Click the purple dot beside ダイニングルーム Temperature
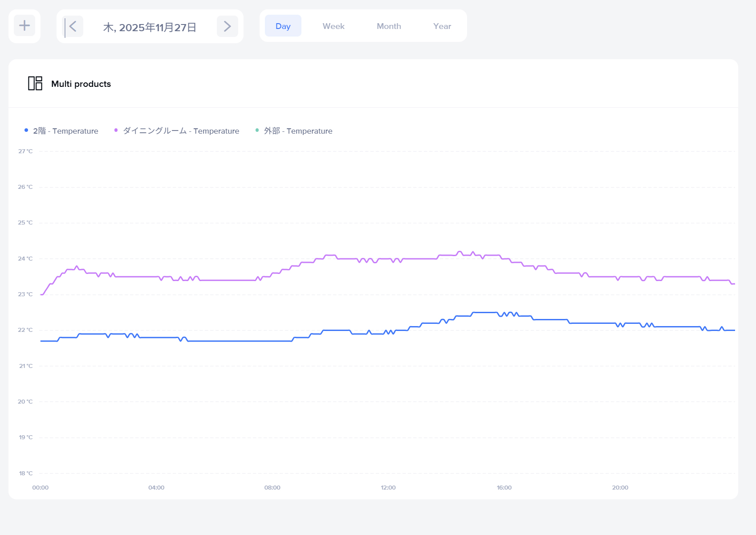This screenshot has height=535, width=756. click(x=116, y=131)
